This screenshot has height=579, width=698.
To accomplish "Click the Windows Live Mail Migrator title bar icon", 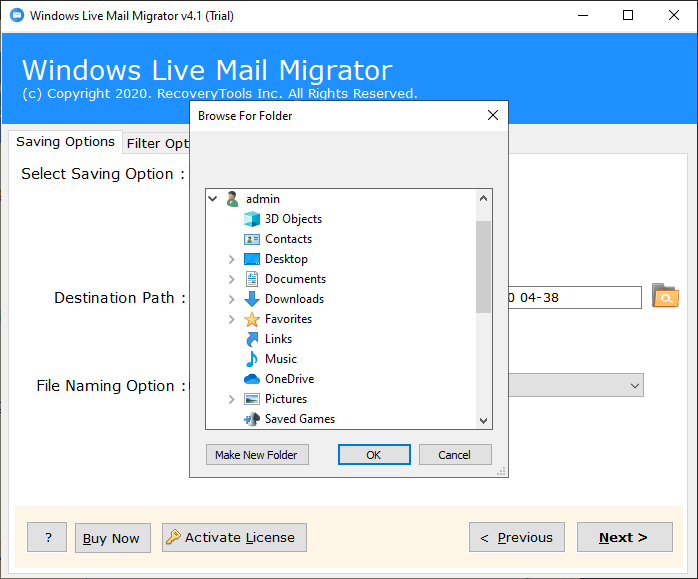I will (x=17, y=15).
